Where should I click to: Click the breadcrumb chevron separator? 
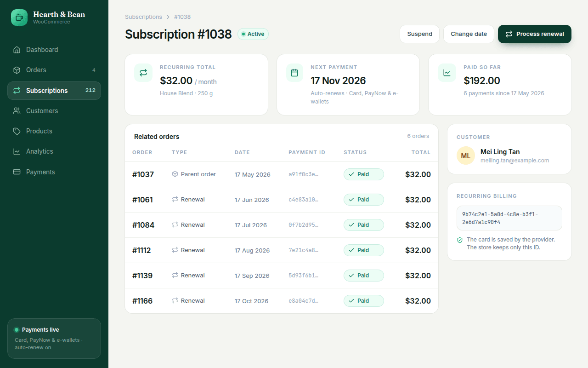click(168, 17)
